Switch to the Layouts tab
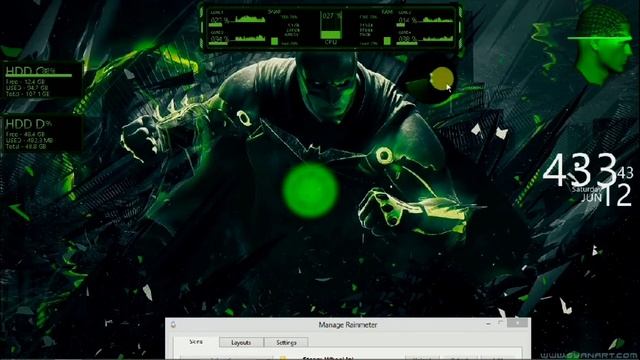The width and height of the screenshot is (640, 360). point(241,342)
